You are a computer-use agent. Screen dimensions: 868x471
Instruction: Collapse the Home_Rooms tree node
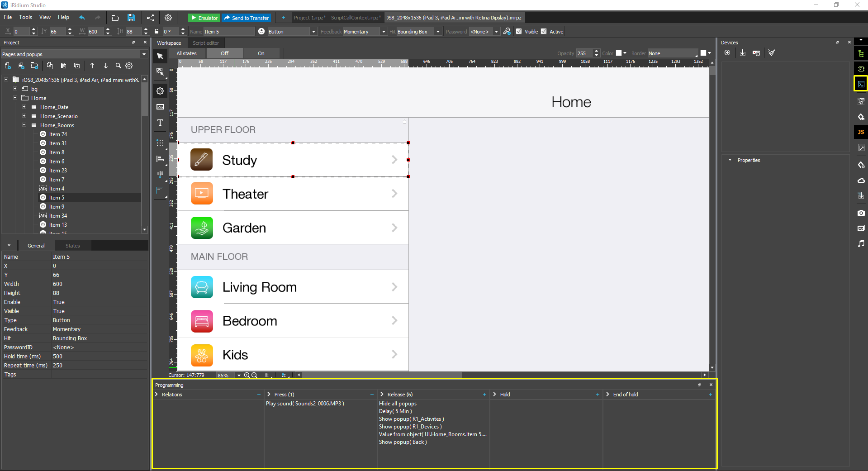(x=24, y=125)
